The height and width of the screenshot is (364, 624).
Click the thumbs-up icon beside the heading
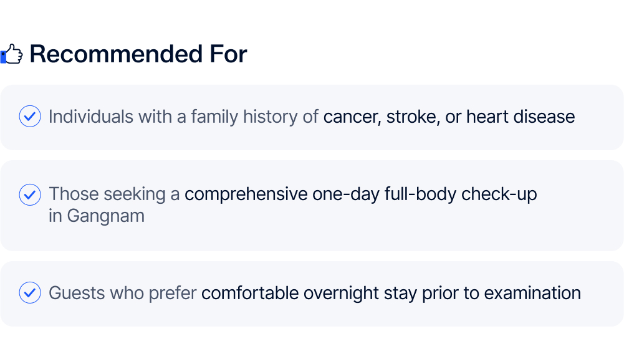[x=12, y=55]
